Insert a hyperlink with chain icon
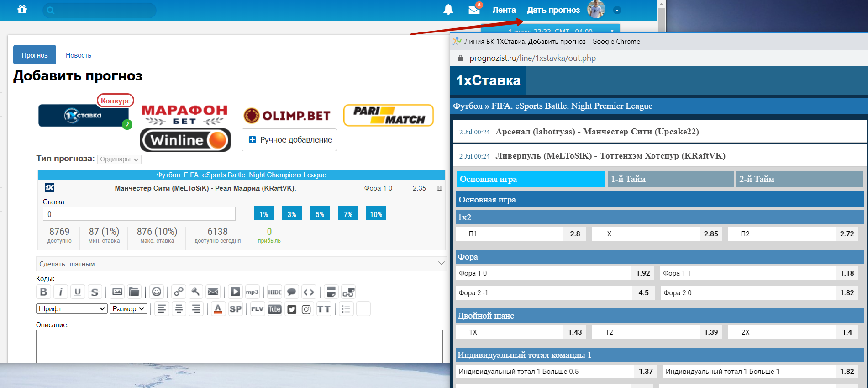The image size is (868, 388). tap(179, 292)
